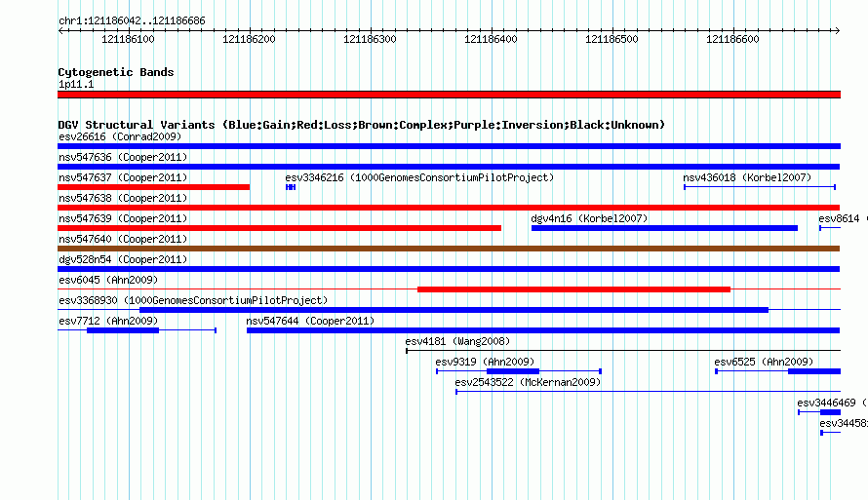Open the nsv547638 (Cooper2011) label
This screenshot has width=868, height=500.
pyautogui.click(x=123, y=198)
